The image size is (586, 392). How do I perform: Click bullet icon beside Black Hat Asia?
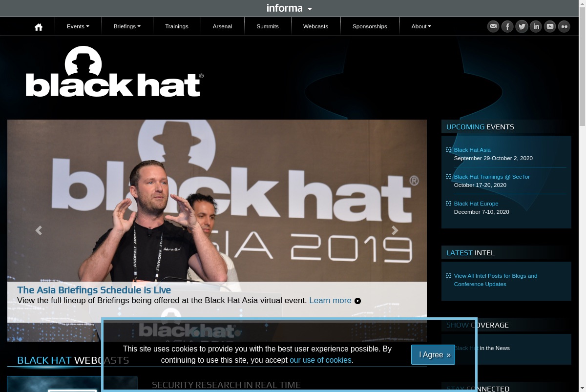click(x=449, y=150)
